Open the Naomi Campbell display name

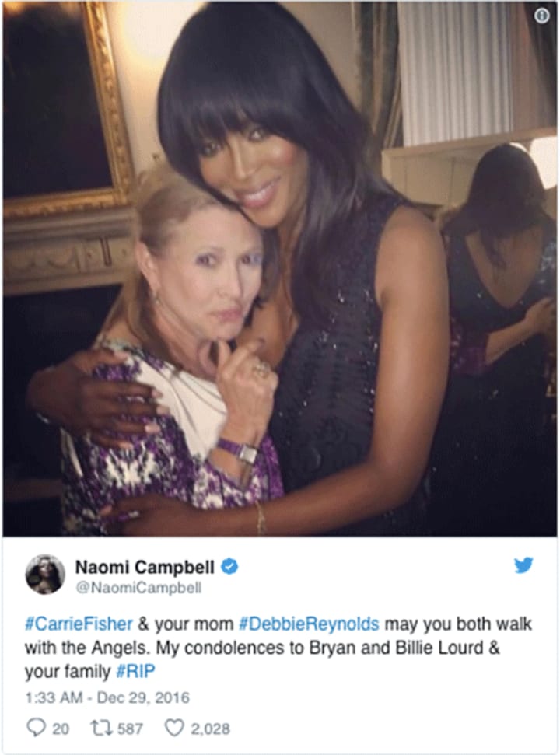[145, 567]
